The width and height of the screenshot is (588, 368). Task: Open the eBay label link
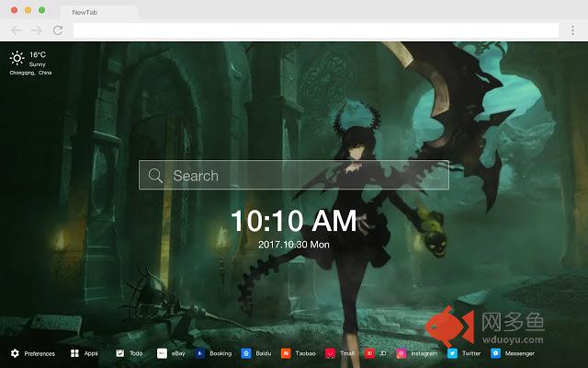(x=178, y=353)
